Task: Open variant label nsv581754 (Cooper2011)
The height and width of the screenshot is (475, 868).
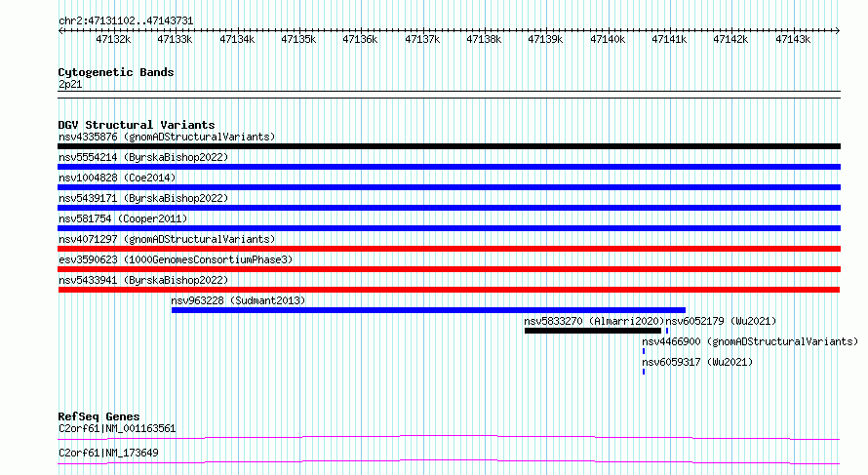Action: click(x=123, y=218)
